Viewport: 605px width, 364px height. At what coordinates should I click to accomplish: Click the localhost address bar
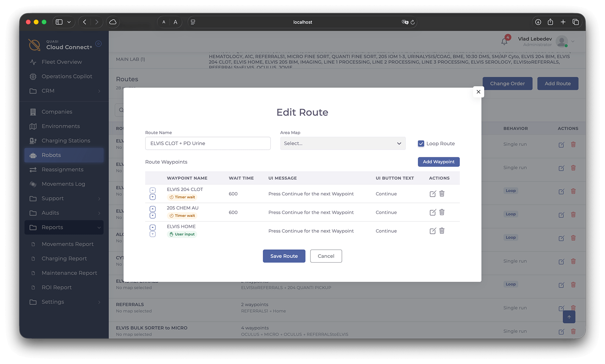(x=302, y=22)
